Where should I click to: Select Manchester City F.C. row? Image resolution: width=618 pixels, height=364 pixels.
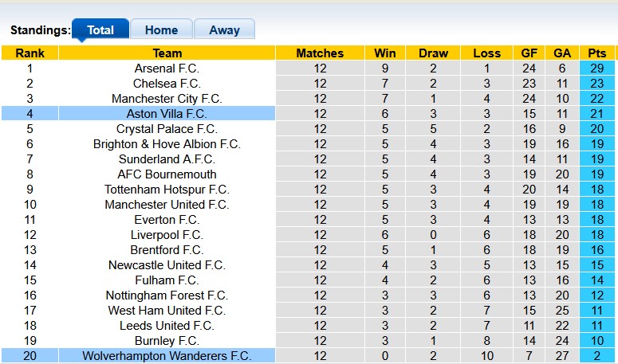coord(167,99)
